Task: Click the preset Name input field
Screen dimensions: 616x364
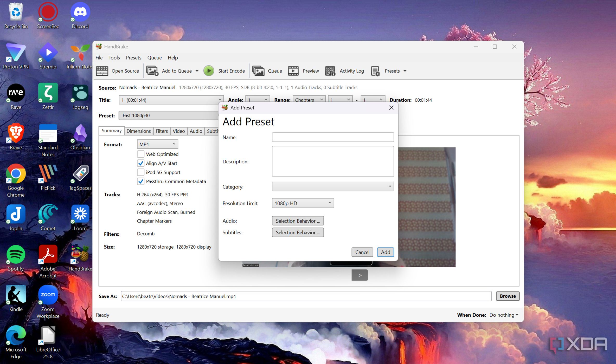Action: [x=333, y=137]
